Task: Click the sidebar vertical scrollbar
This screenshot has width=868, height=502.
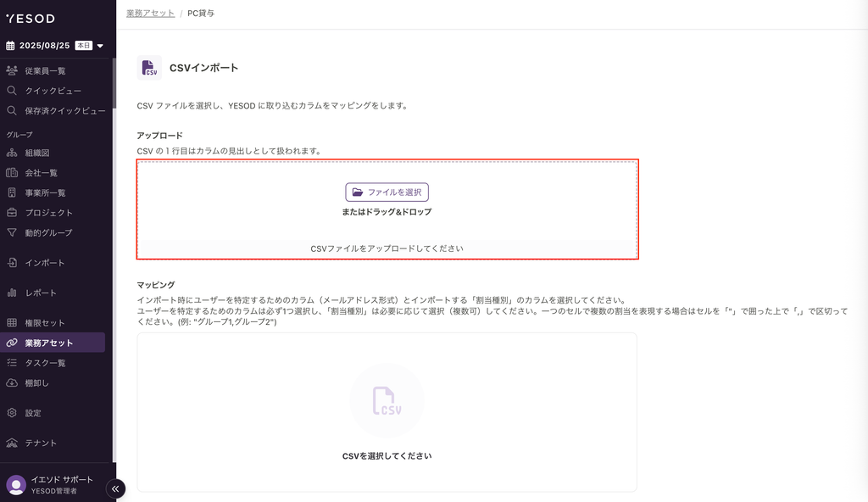Action: click(114, 83)
